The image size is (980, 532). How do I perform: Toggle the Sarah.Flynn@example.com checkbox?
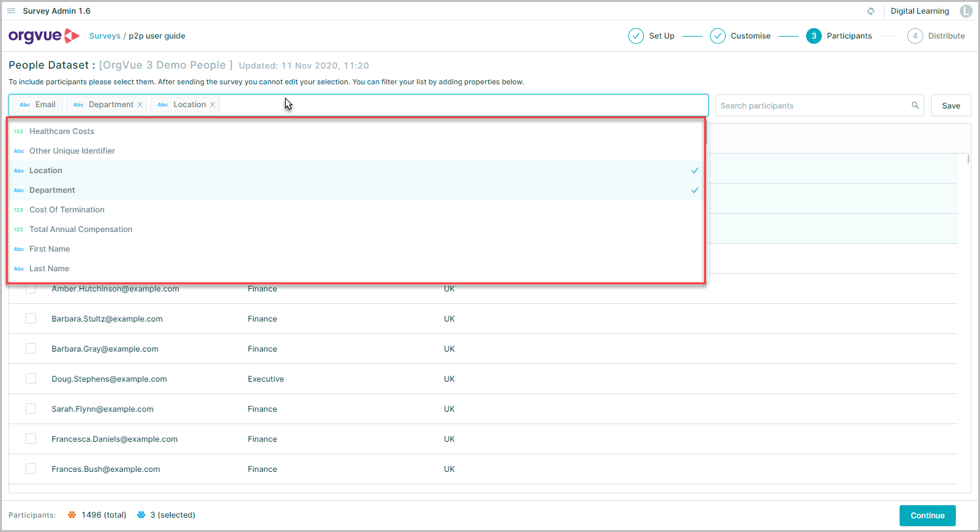pos(31,408)
